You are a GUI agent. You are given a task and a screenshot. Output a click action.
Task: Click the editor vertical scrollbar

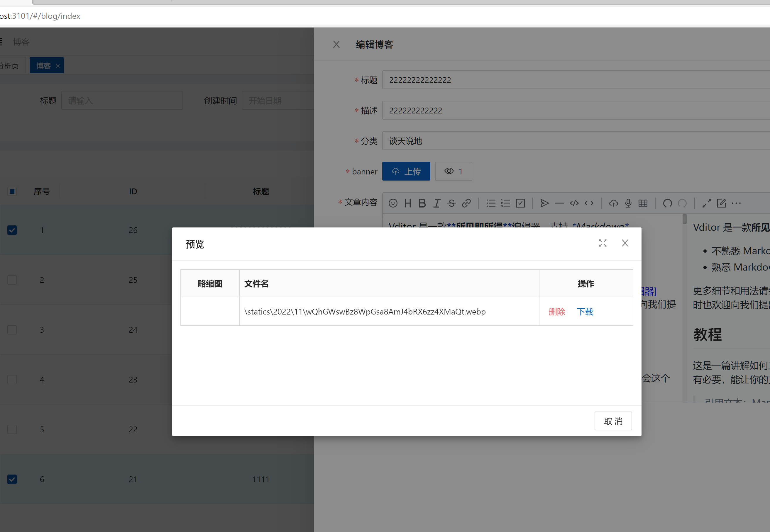pos(685,220)
